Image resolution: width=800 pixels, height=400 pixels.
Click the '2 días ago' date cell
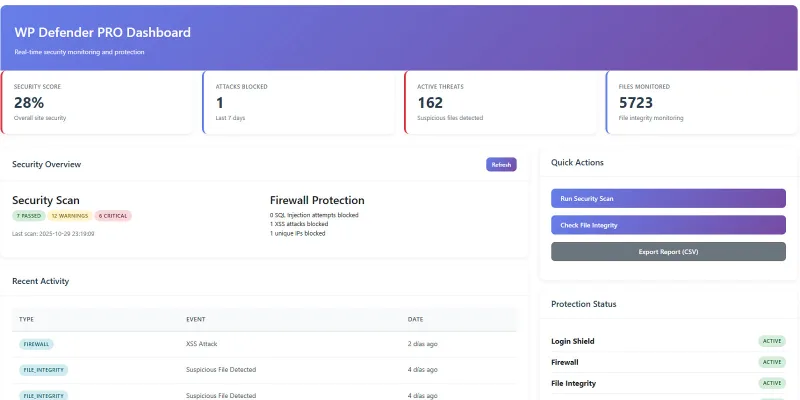pos(422,344)
